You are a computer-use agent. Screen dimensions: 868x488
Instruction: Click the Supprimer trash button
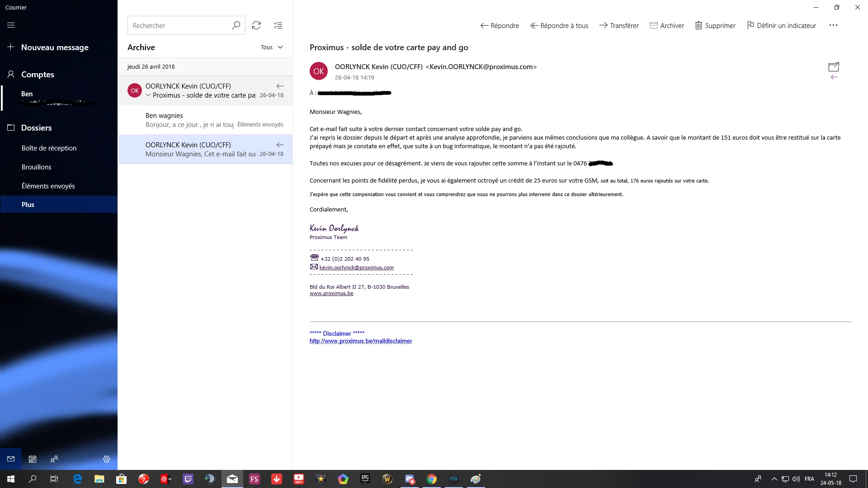pyautogui.click(x=715, y=25)
